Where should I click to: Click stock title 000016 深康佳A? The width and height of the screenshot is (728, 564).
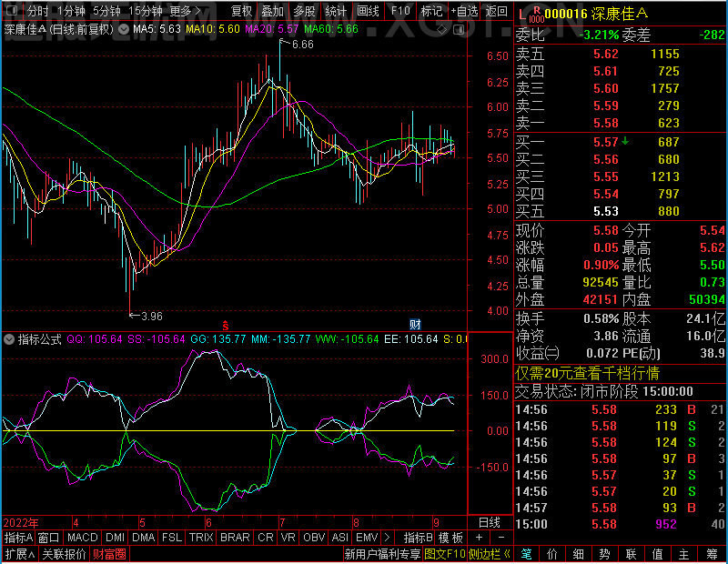pyautogui.click(x=596, y=14)
